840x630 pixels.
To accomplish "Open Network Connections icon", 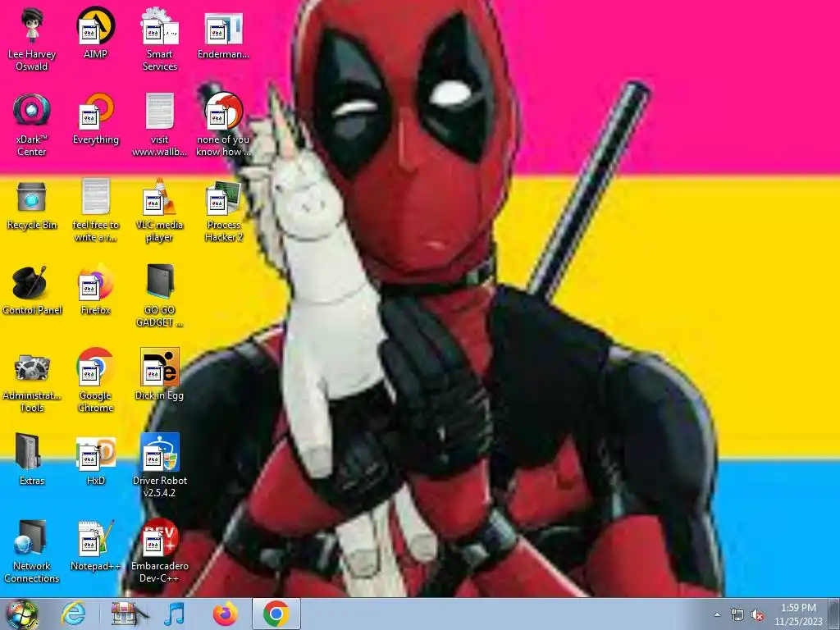I will [x=32, y=550].
